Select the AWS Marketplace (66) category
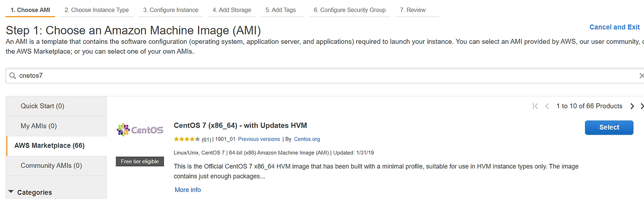Image resolution: width=644 pixels, height=199 pixels. [56, 146]
